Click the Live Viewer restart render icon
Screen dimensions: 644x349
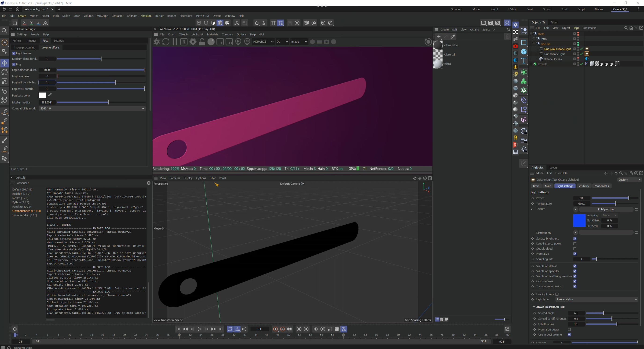[x=166, y=42]
